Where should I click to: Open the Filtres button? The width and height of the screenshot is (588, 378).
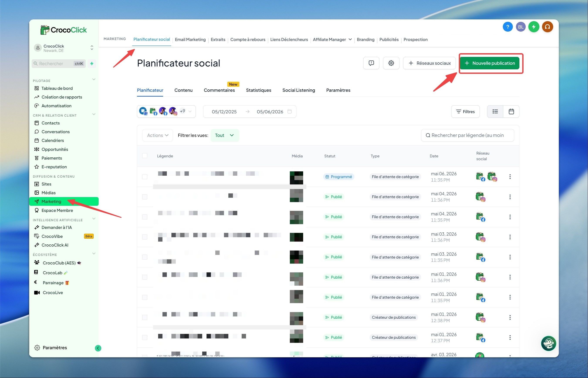click(465, 112)
